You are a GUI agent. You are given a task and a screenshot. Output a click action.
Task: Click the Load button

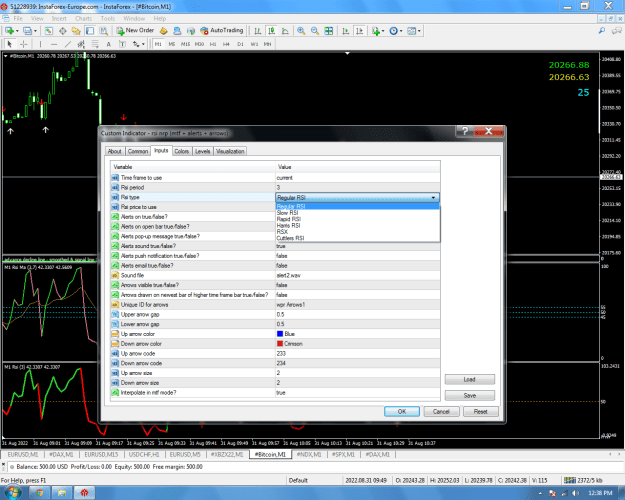coord(470,379)
